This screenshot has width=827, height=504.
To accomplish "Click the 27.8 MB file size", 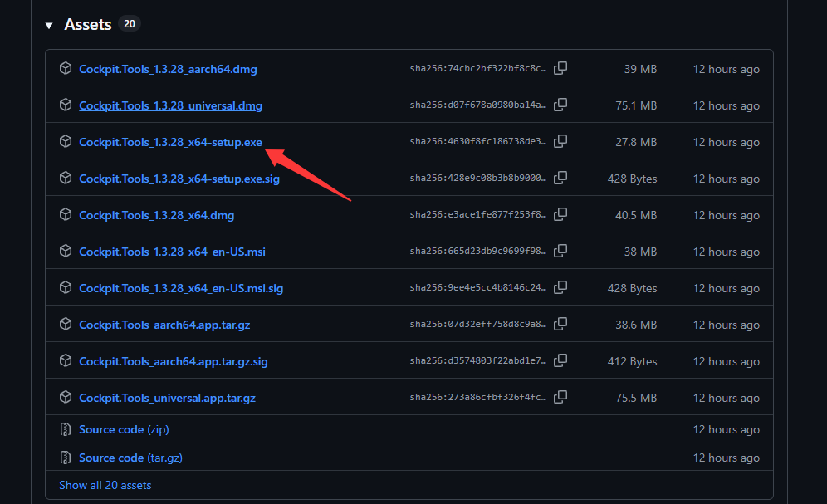I will (x=636, y=142).
